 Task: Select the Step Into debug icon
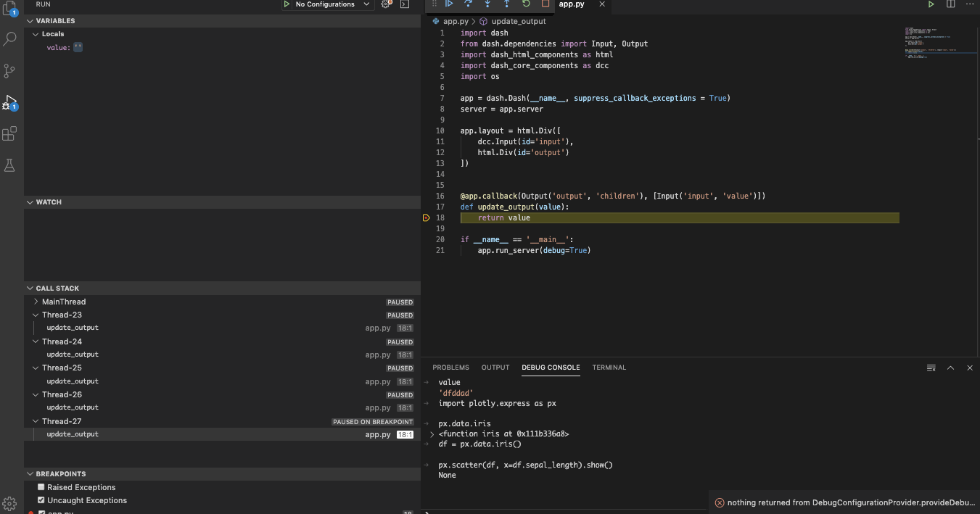coord(487,4)
